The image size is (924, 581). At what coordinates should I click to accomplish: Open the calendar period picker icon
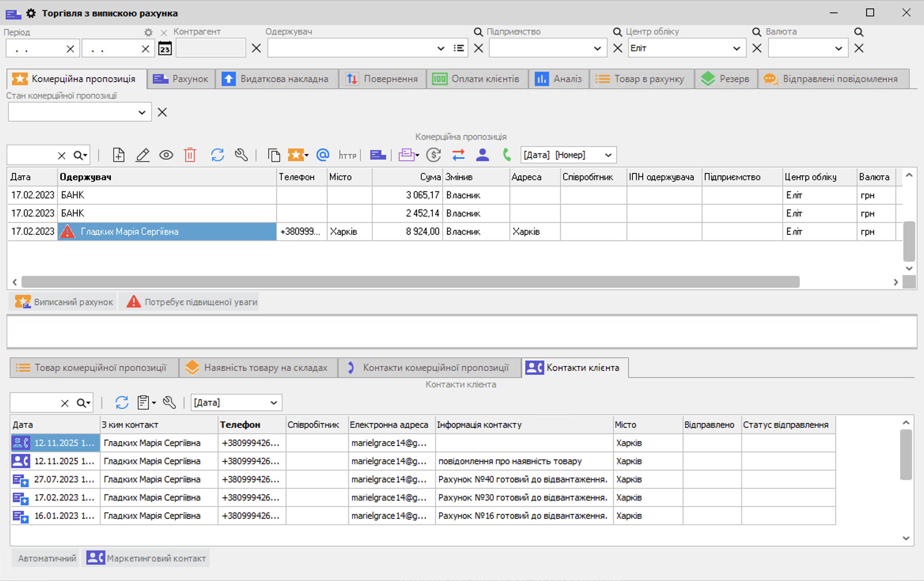coord(165,48)
